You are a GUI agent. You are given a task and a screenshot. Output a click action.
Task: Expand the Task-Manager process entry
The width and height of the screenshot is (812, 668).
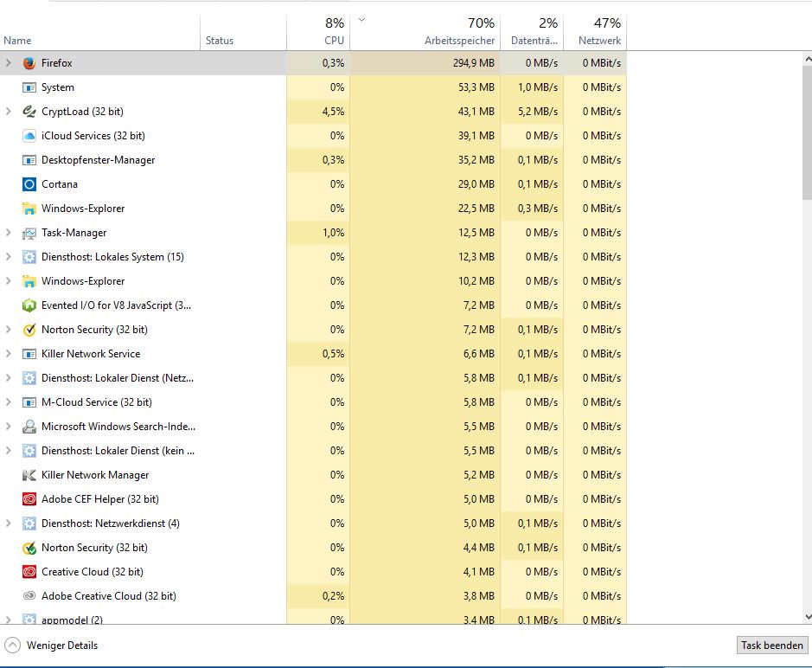pyautogui.click(x=8, y=233)
